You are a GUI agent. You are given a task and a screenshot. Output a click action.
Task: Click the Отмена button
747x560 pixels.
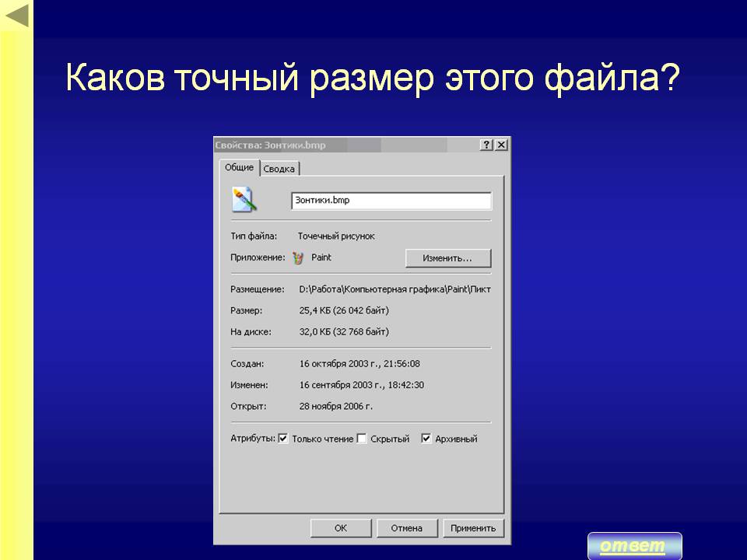pos(406,528)
